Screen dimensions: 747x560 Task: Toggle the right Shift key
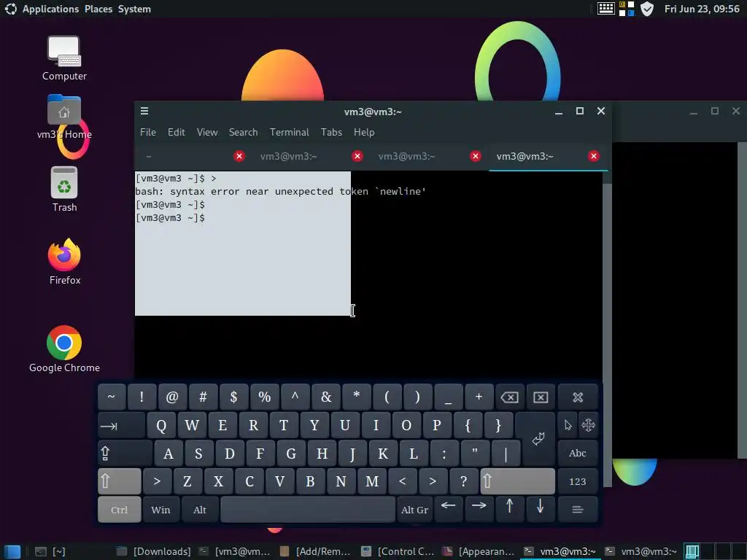point(517,481)
